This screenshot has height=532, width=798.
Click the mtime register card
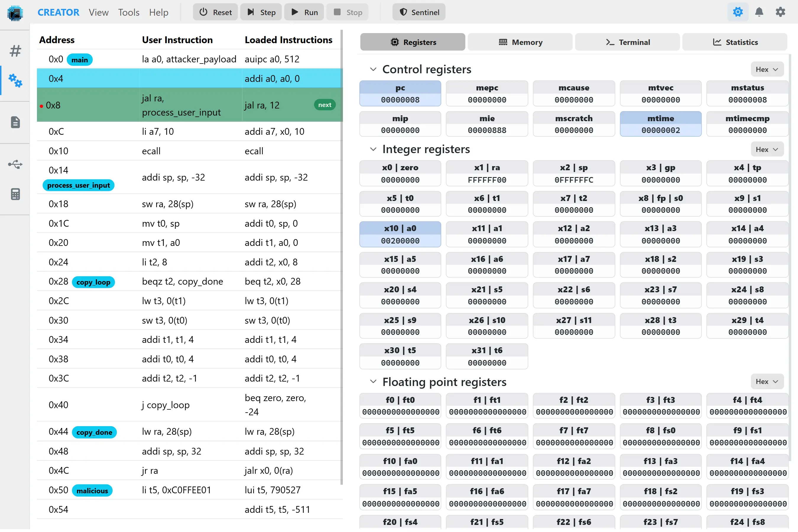point(661,124)
